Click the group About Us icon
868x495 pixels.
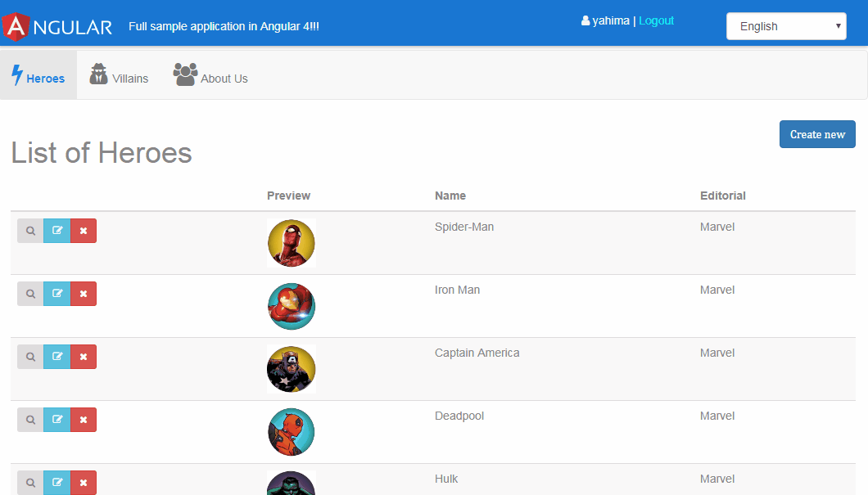click(x=185, y=74)
